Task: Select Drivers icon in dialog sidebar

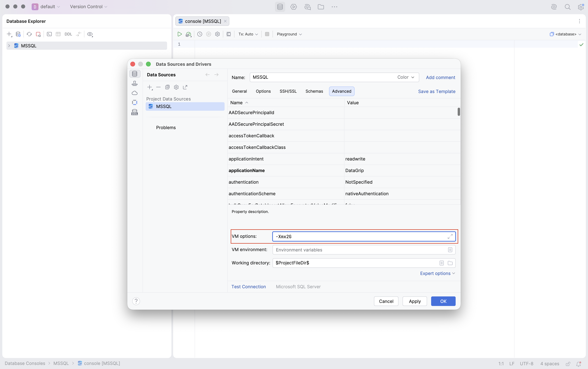Action: pos(135,83)
